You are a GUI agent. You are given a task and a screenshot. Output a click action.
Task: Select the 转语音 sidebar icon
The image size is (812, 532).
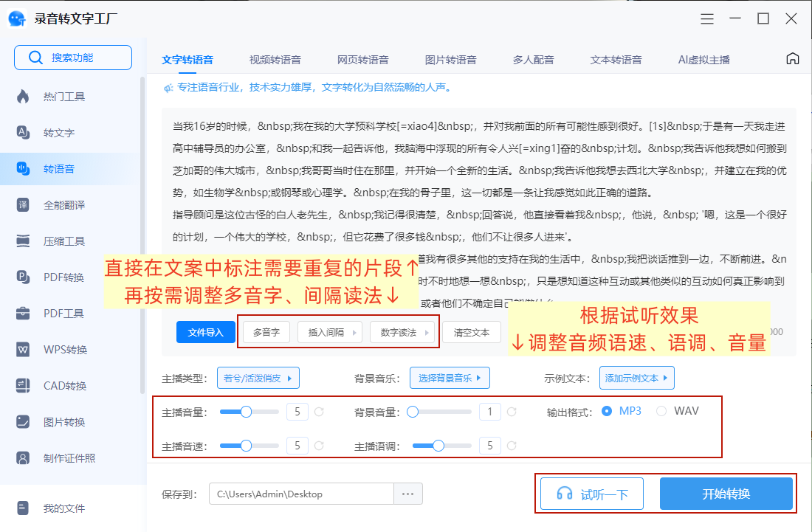23,169
